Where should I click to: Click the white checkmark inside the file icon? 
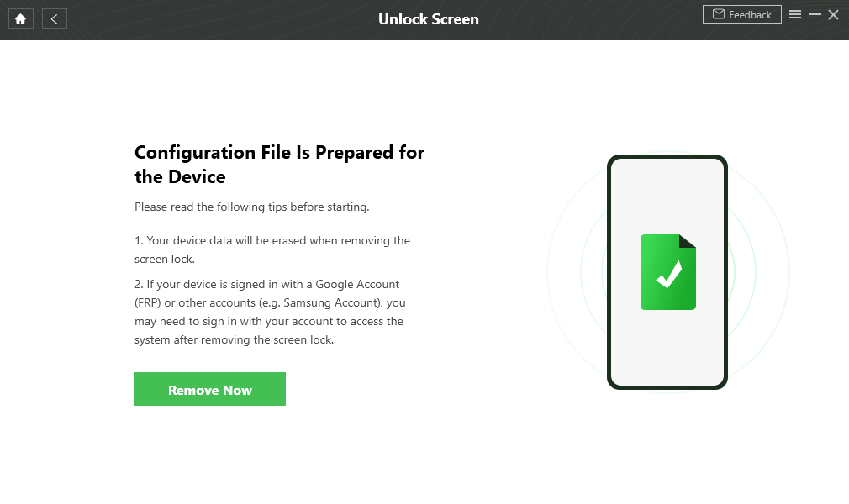(669, 274)
